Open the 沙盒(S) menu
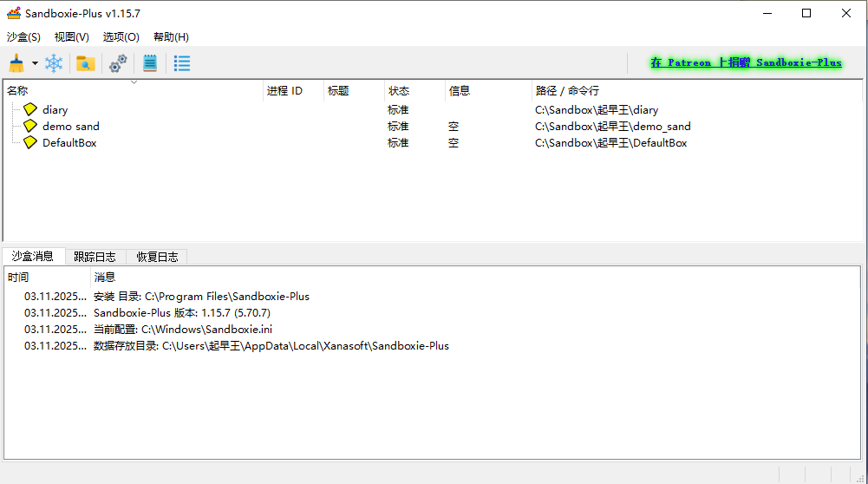868x484 pixels. (x=23, y=37)
